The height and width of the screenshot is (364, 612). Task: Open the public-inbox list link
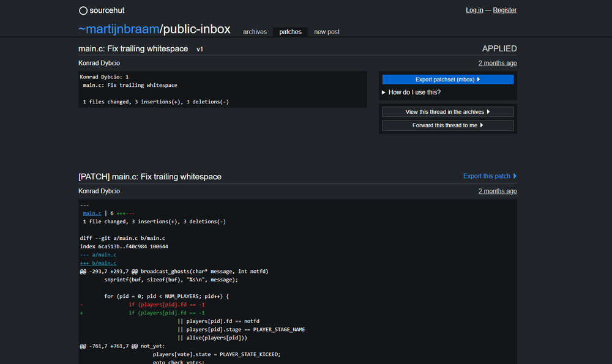click(x=196, y=29)
